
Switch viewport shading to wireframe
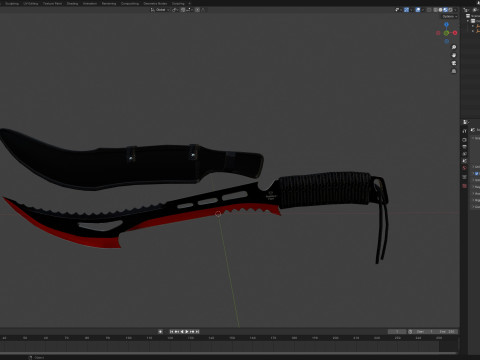436,10
